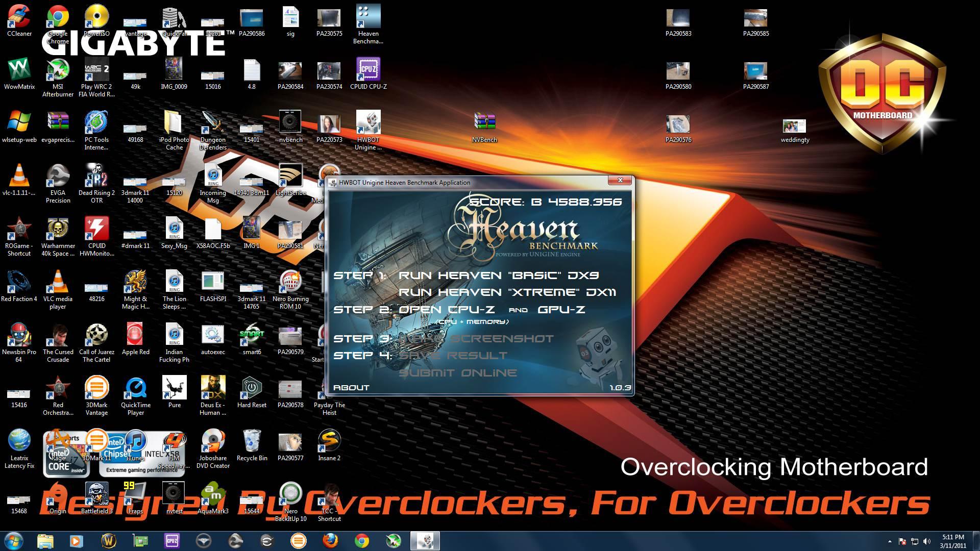Viewport: 980px width, 551px height.
Task: Select the Call of Juarez The Cartel shortcut
Action: tap(96, 343)
